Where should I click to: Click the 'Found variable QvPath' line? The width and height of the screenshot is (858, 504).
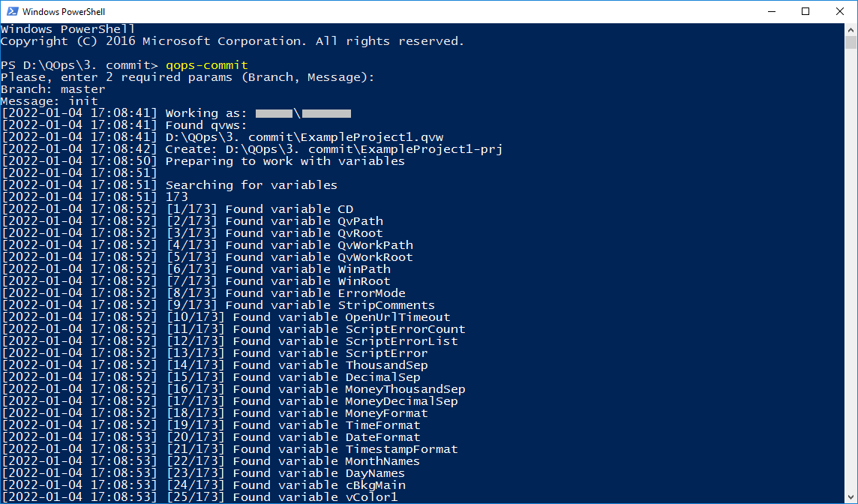tap(192, 222)
